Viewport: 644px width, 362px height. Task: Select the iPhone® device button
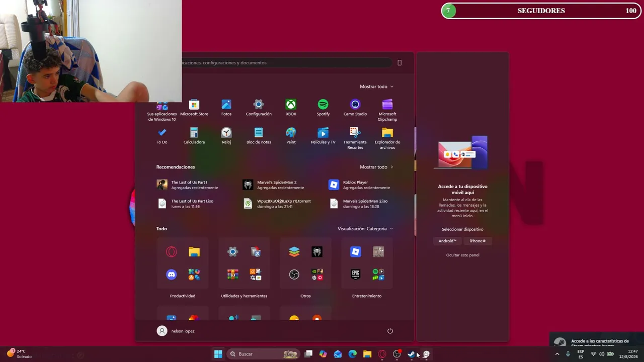point(477,241)
